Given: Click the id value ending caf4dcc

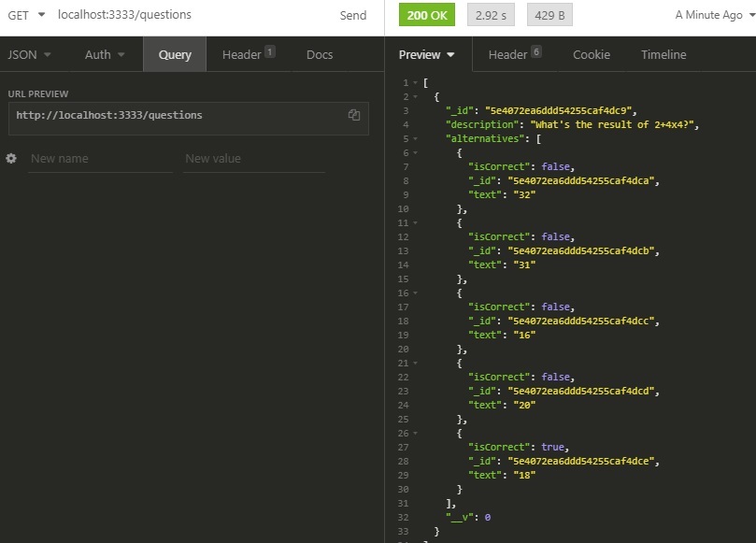Looking at the screenshot, I should point(581,322).
